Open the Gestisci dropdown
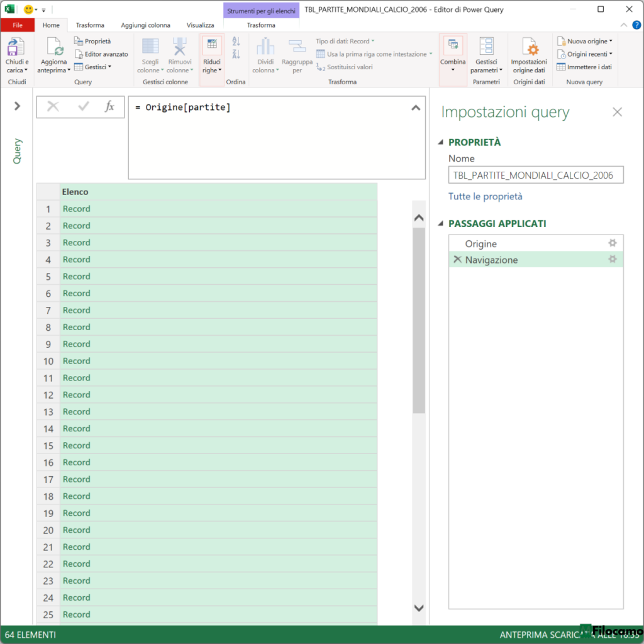The height and width of the screenshot is (644, 644). pyautogui.click(x=93, y=67)
